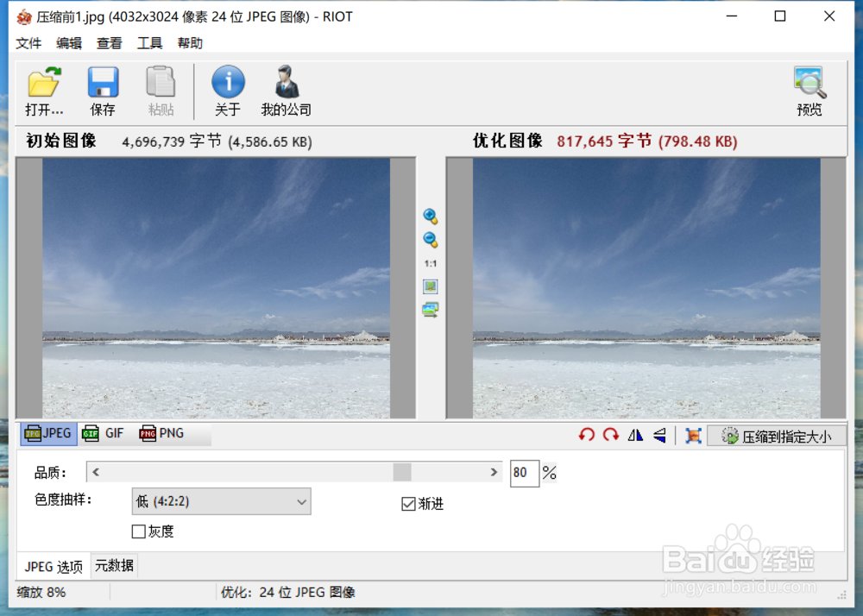863x616 pixels.
Task: Expand the quality slider right arrow
Action: 494,472
